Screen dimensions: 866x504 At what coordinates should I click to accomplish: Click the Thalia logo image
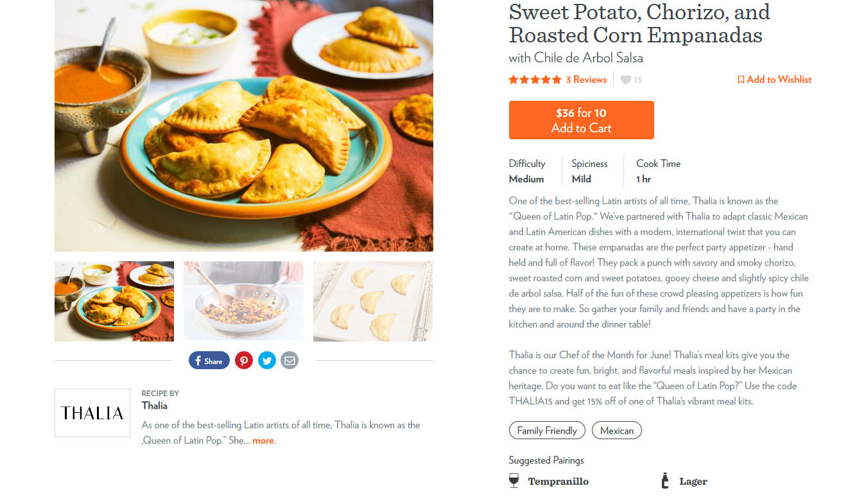click(x=92, y=413)
